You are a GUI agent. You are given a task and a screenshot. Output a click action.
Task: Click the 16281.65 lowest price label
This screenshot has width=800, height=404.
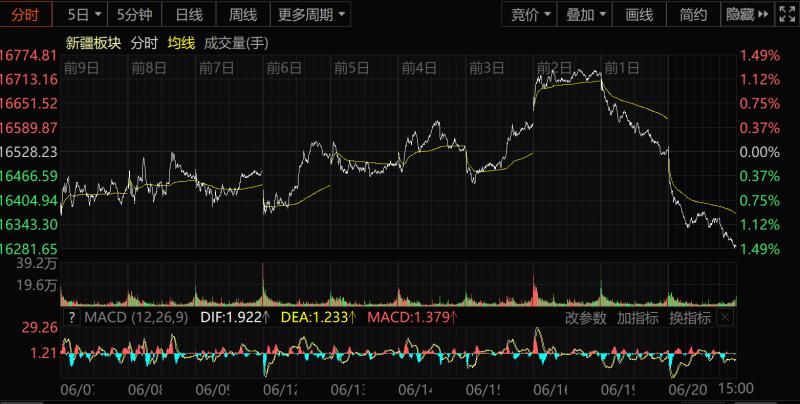29,249
